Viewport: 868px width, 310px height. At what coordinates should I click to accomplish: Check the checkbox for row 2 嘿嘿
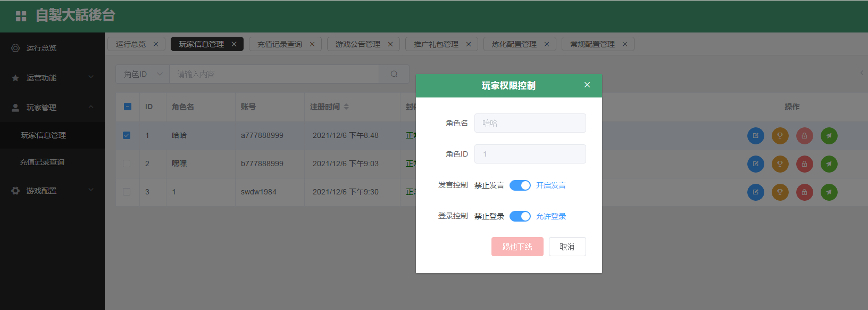tap(127, 164)
